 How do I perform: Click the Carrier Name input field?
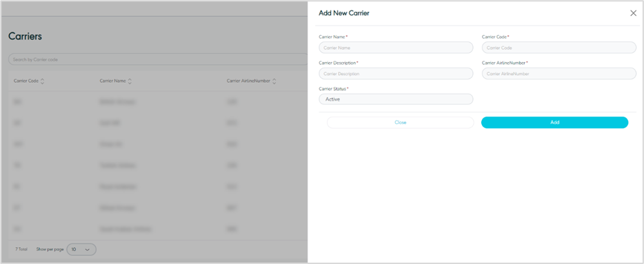click(396, 48)
